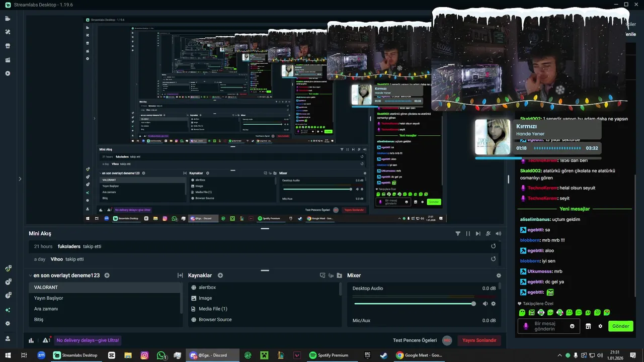Open the warning notifications icon
Screen dimensions: 644x362
(46, 340)
